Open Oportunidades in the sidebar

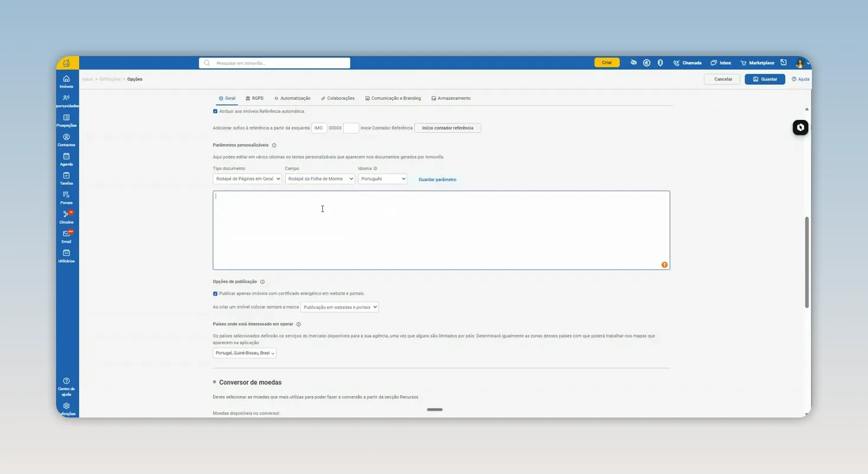click(x=66, y=101)
